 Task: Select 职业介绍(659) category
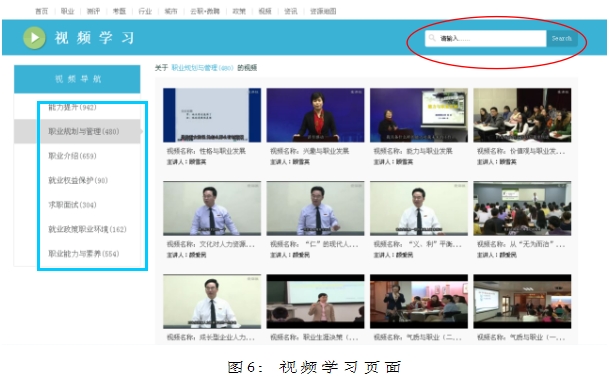point(72,156)
